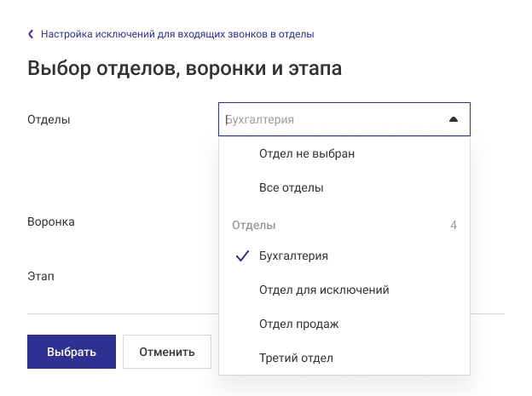
Task: Select "Отдел продаж" in the dropdown
Action: (x=298, y=324)
